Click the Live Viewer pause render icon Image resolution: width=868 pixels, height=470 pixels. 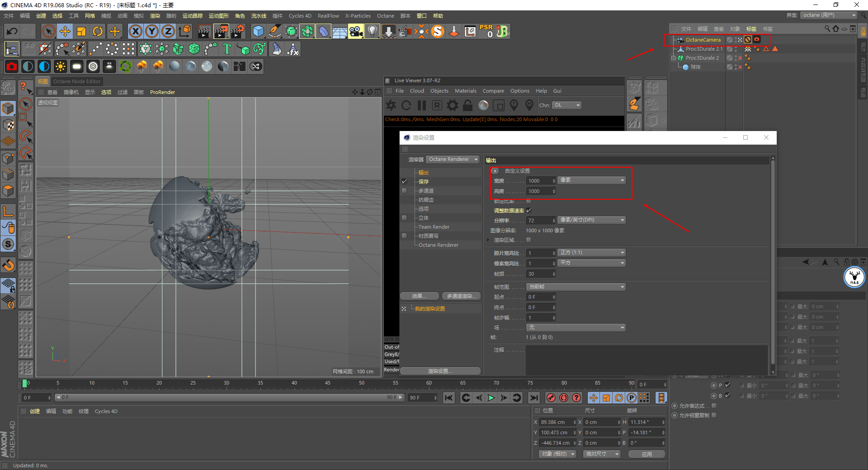coord(422,105)
